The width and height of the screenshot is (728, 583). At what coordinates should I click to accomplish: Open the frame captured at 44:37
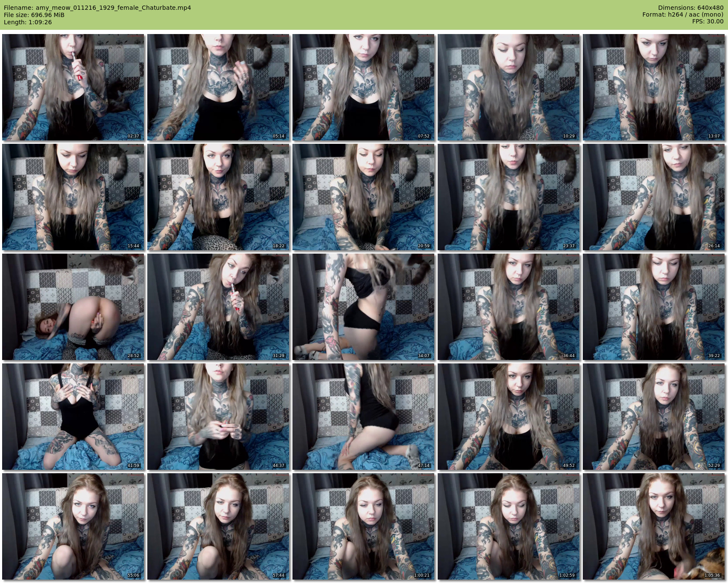tap(218, 417)
